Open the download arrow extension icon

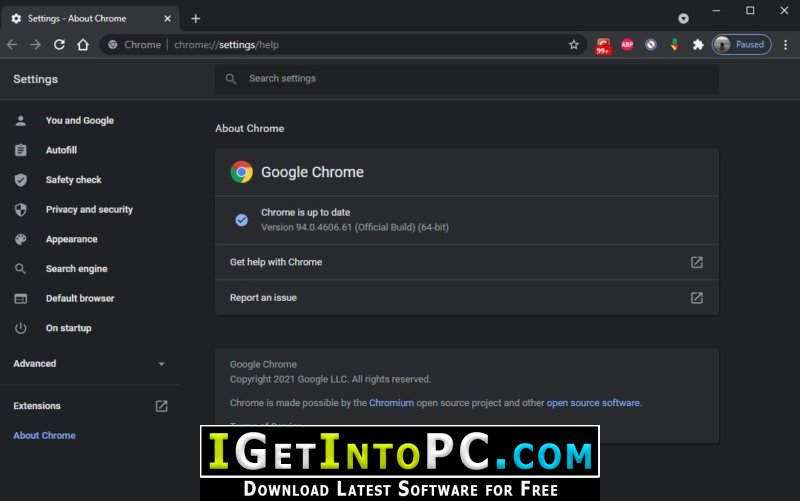(x=674, y=45)
